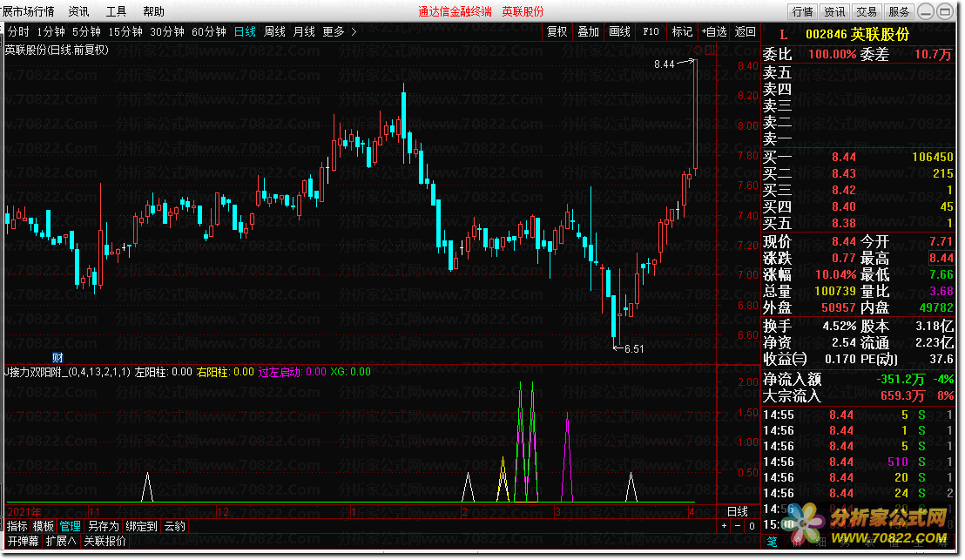Select the 60分钟 period tab
Screen dimensions: 965x560
[209, 31]
